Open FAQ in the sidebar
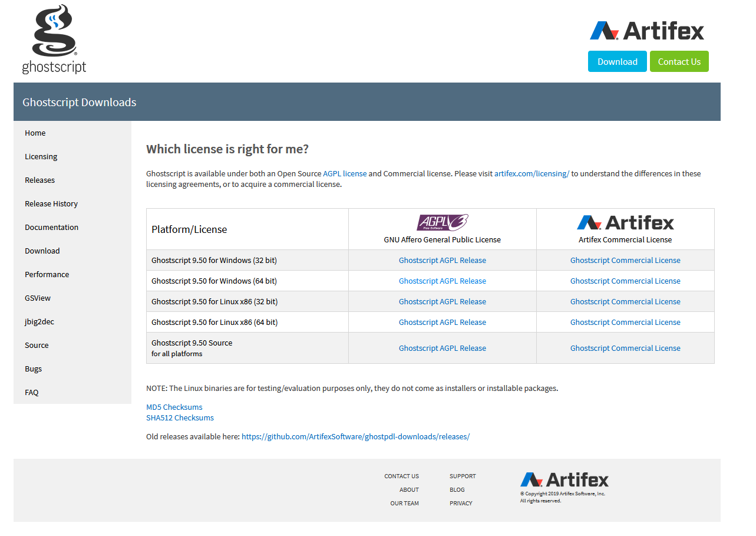This screenshot has height=536, width=756. [32, 392]
